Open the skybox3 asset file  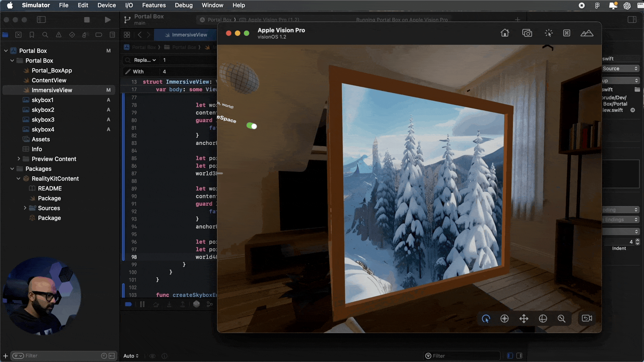[43, 120]
